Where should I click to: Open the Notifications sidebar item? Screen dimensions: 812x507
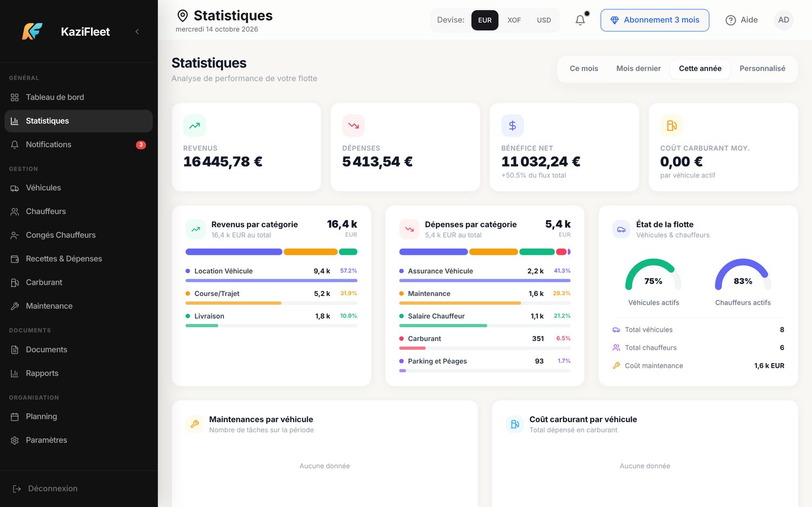pos(78,144)
